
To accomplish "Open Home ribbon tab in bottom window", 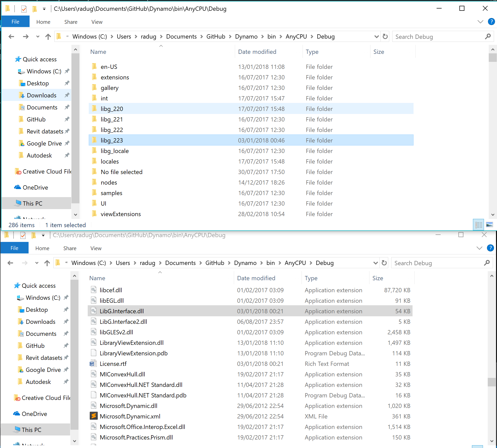I will [x=42, y=248].
